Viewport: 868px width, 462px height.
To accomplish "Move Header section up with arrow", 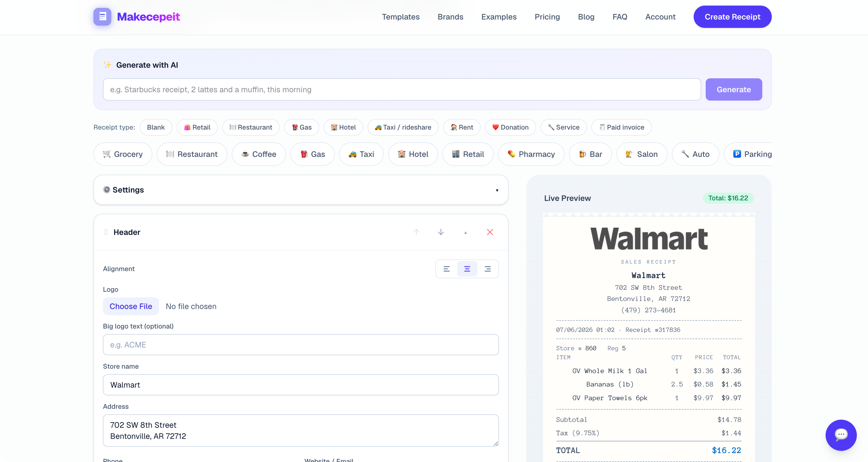I will tap(416, 232).
